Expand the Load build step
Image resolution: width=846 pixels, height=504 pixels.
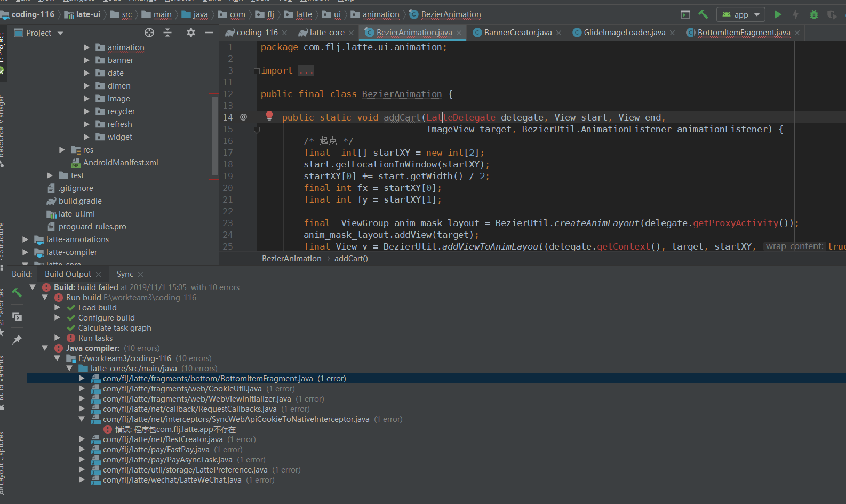pyautogui.click(x=57, y=308)
